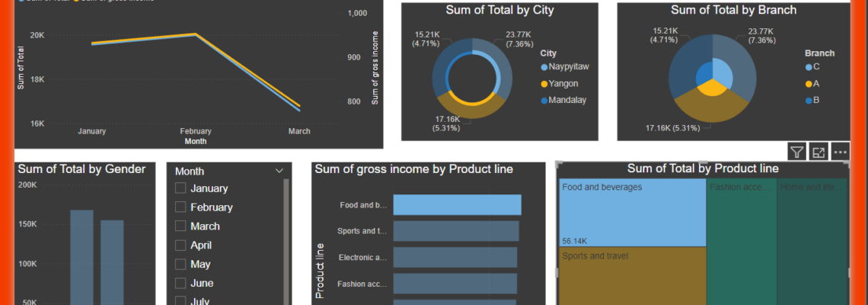Select the '56.14K' treemap value label
This screenshot has height=305, width=868.
[575, 241]
